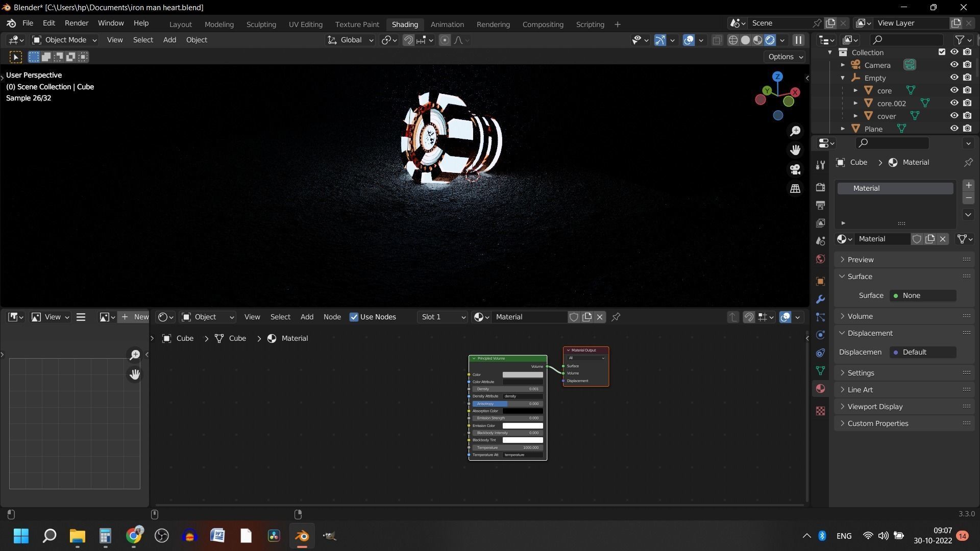Expand Viewport Display panel
980x551 pixels.
(875, 407)
